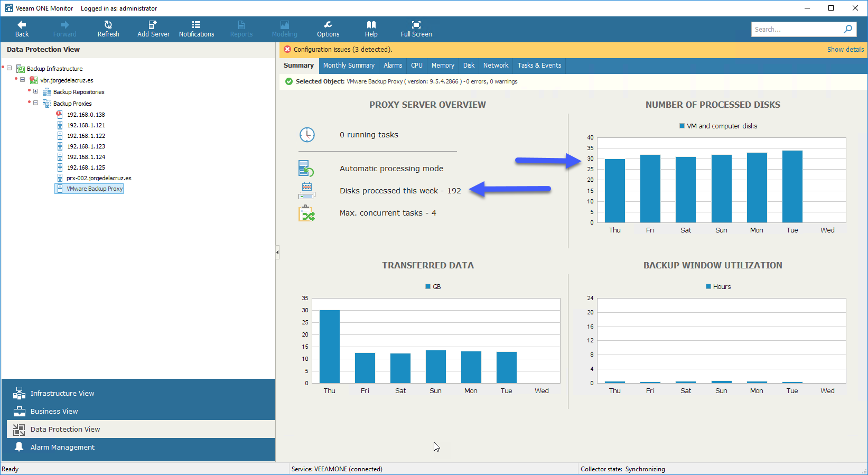Refresh the view with the Refresh icon
This screenshot has width=868, height=475.
pyautogui.click(x=108, y=25)
